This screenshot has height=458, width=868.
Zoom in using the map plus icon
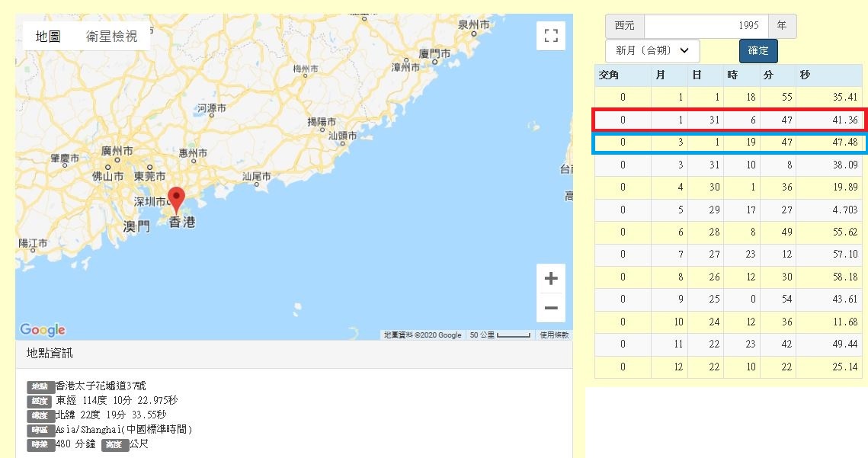tap(551, 278)
